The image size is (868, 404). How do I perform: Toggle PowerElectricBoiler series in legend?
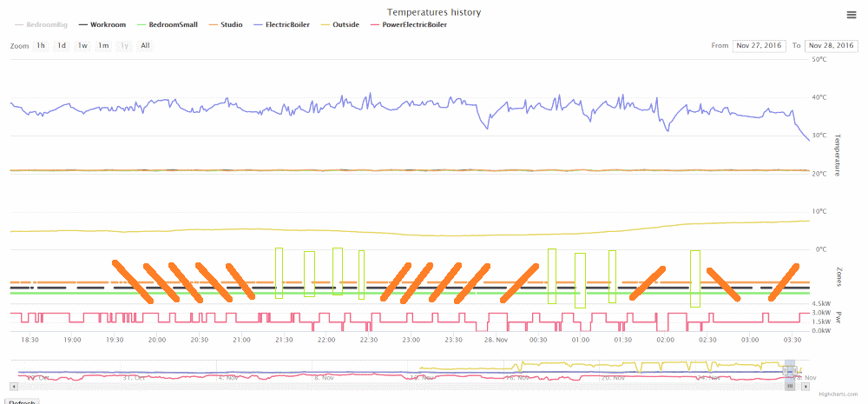pos(409,25)
